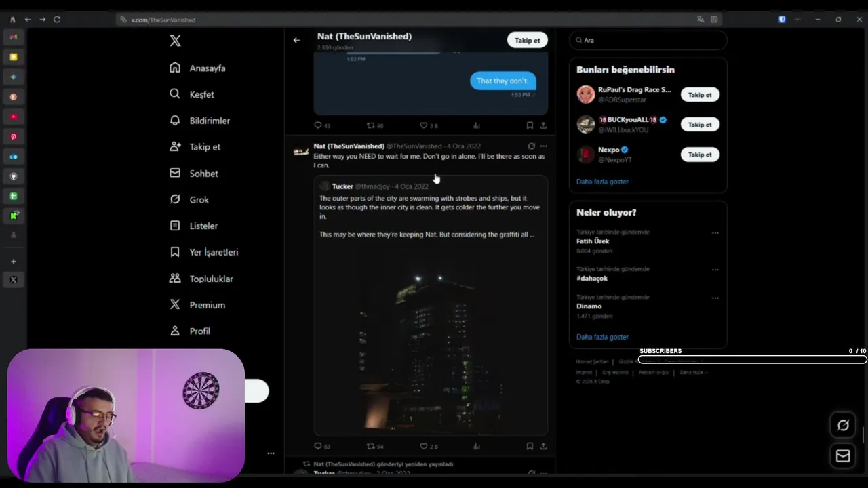This screenshot has height=488, width=868.
Task: Open Pinterest in browser sidebar
Action: click(13, 137)
